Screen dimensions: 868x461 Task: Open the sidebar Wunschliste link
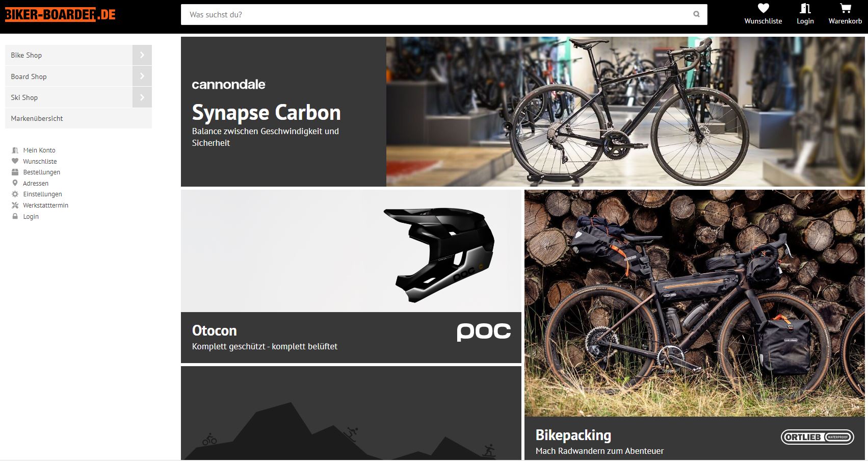(40, 162)
